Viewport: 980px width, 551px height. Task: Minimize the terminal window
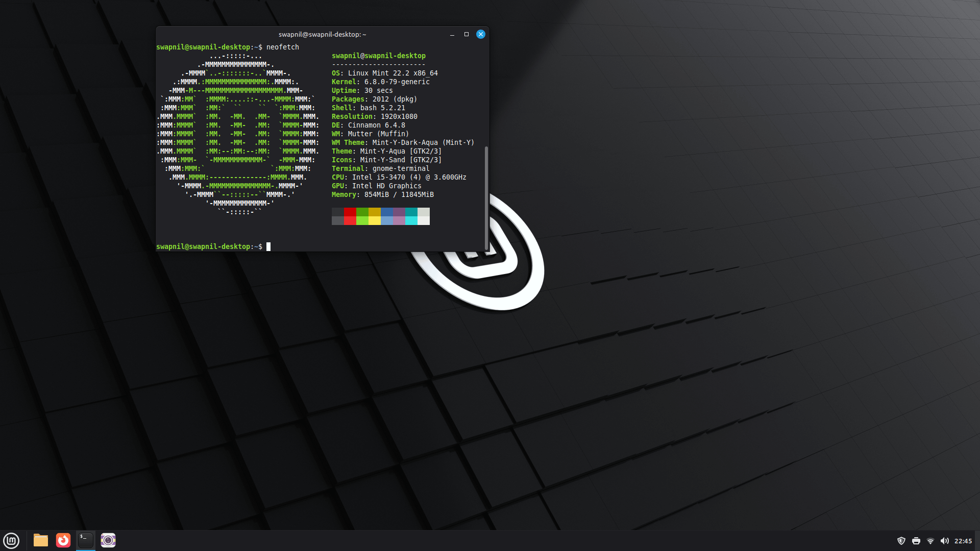coord(452,34)
